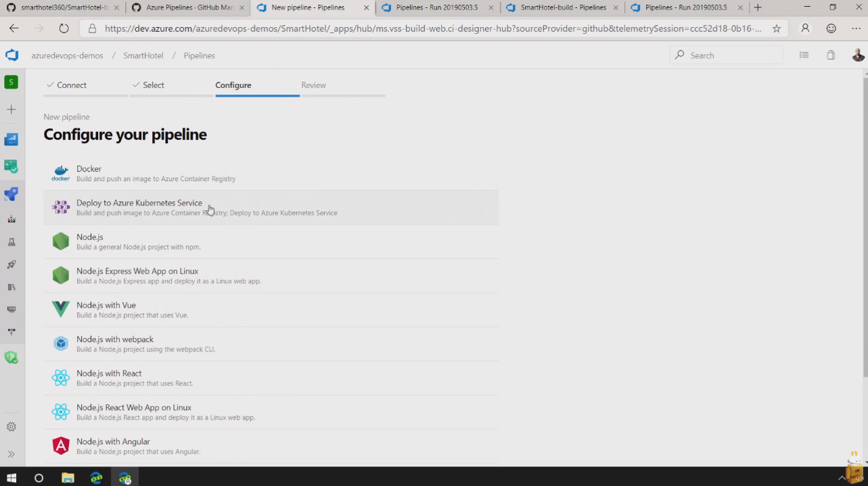
Task: Click the Search input field
Action: 732,55
